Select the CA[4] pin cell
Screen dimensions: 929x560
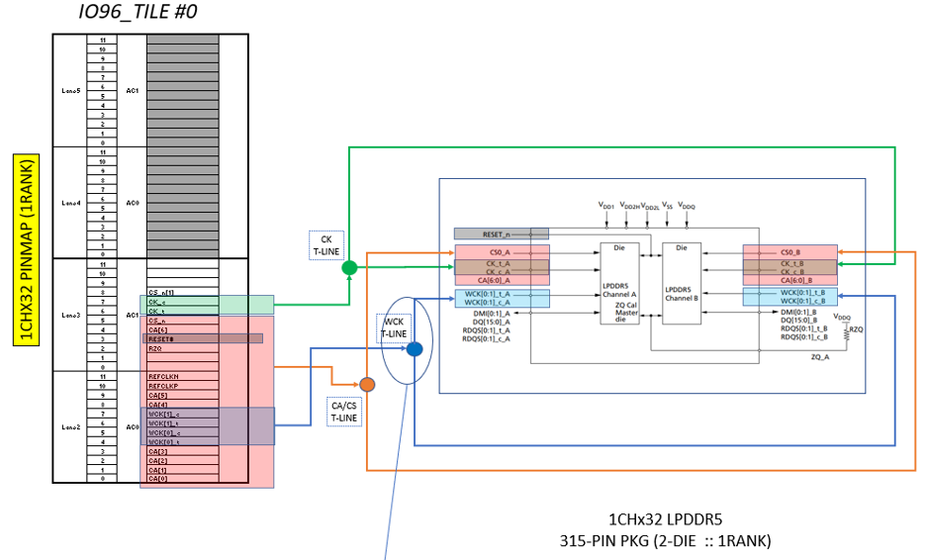point(183,404)
